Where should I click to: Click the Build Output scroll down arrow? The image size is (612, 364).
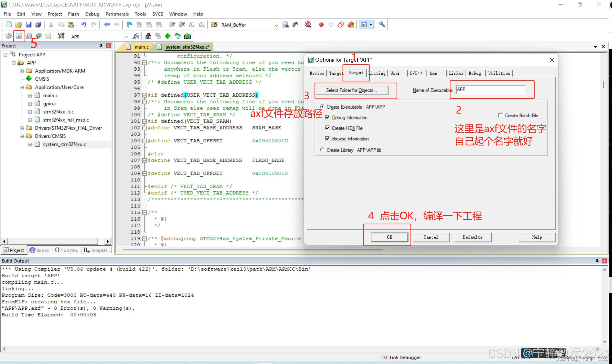(x=605, y=342)
